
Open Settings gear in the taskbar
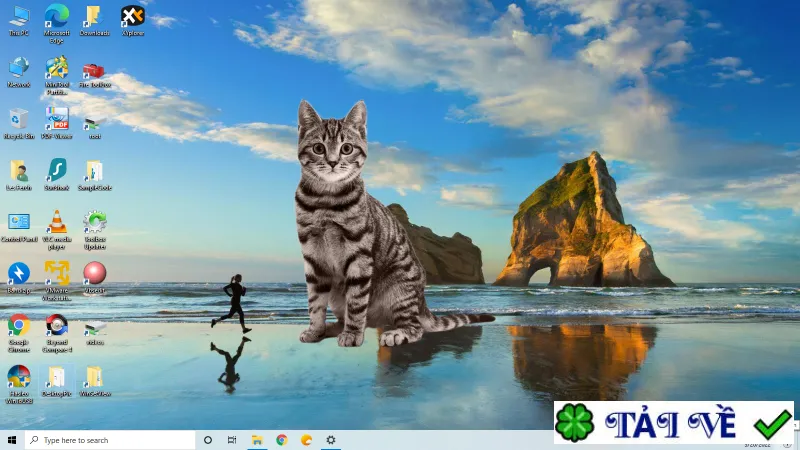click(x=331, y=440)
